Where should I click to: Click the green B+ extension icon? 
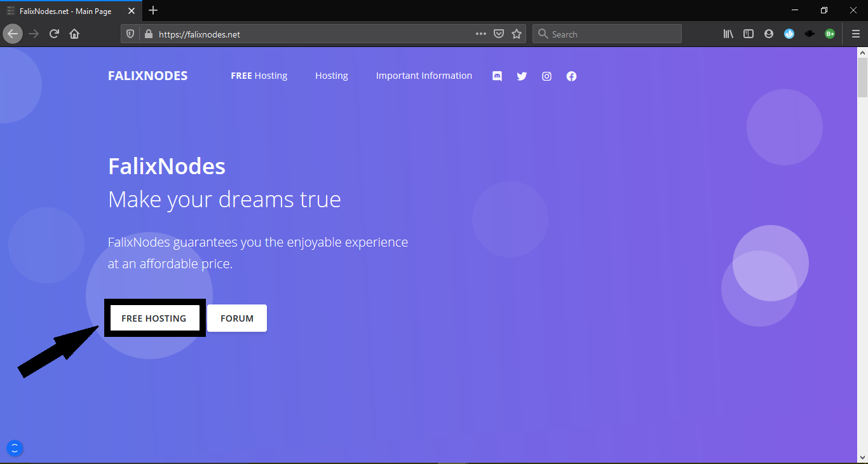[830, 34]
